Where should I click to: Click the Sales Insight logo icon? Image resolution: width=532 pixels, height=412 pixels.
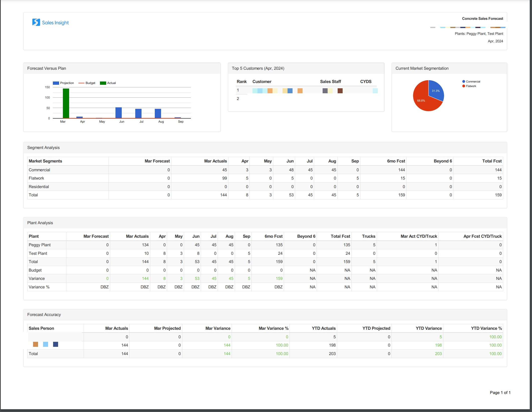coord(36,22)
